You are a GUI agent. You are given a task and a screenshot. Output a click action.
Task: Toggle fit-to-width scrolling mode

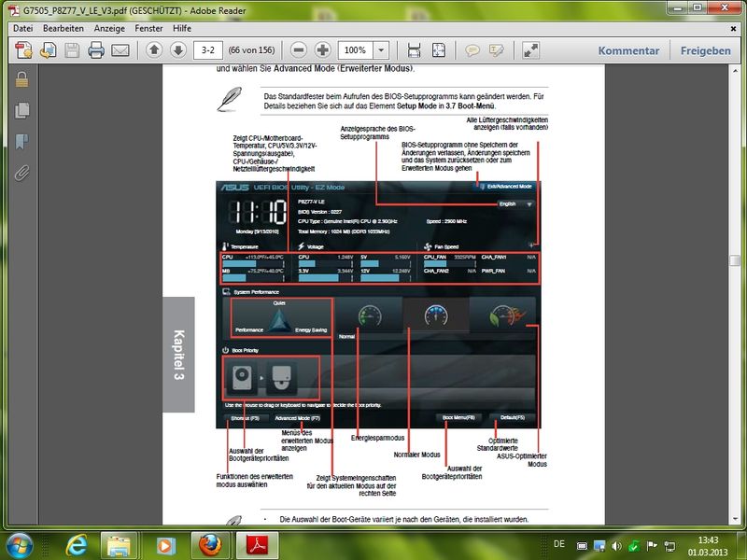click(x=414, y=50)
